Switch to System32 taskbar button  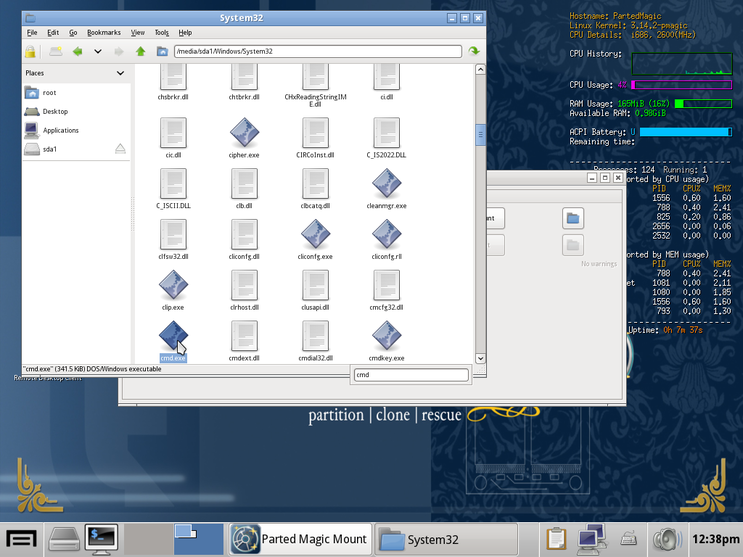point(445,539)
